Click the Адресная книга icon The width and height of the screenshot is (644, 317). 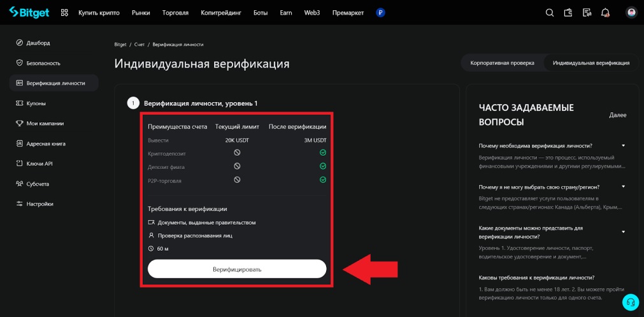(19, 144)
